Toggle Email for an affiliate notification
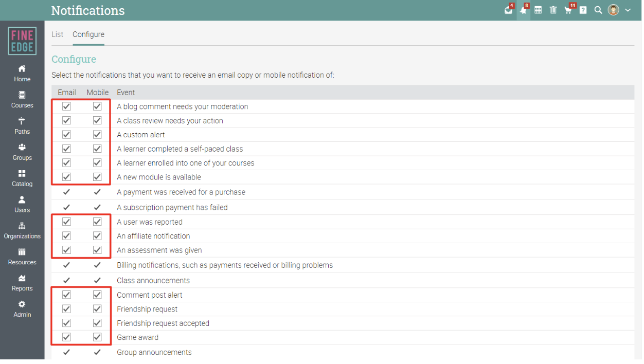The width and height of the screenshot is (644, 364). point(66,236)
